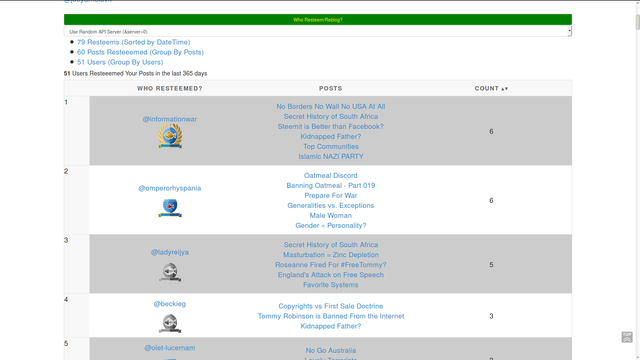Image resolution: width=640 pixels, height=360 pixels.
Task: Open post Gender = Personality?
Action: coord(331,225)
